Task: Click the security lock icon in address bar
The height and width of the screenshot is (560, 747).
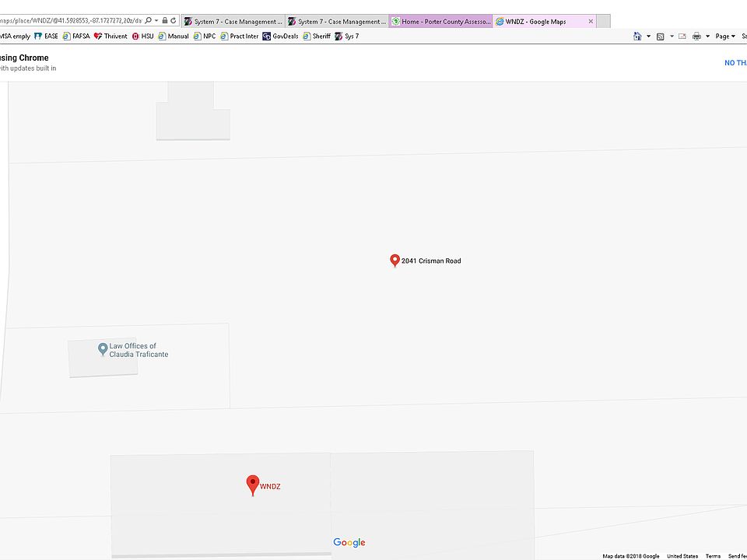Action: [165, 20]
